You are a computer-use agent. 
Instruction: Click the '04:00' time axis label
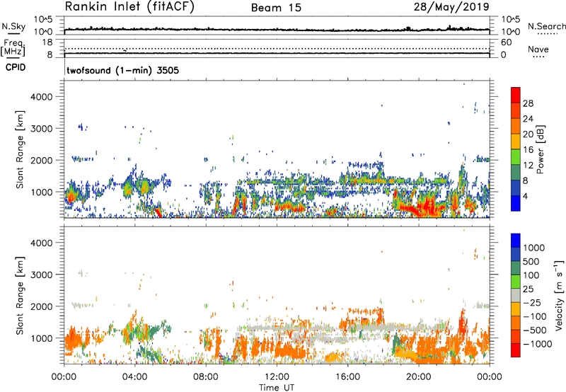point(135,376)
